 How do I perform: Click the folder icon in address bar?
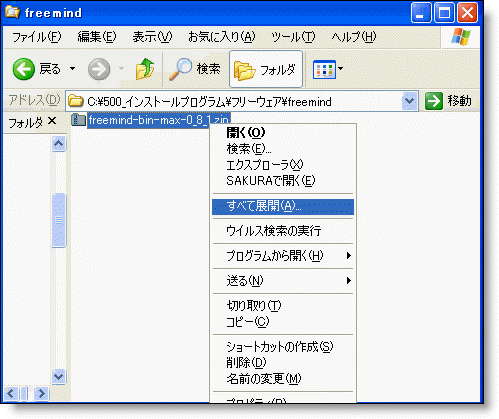(76, 101)
